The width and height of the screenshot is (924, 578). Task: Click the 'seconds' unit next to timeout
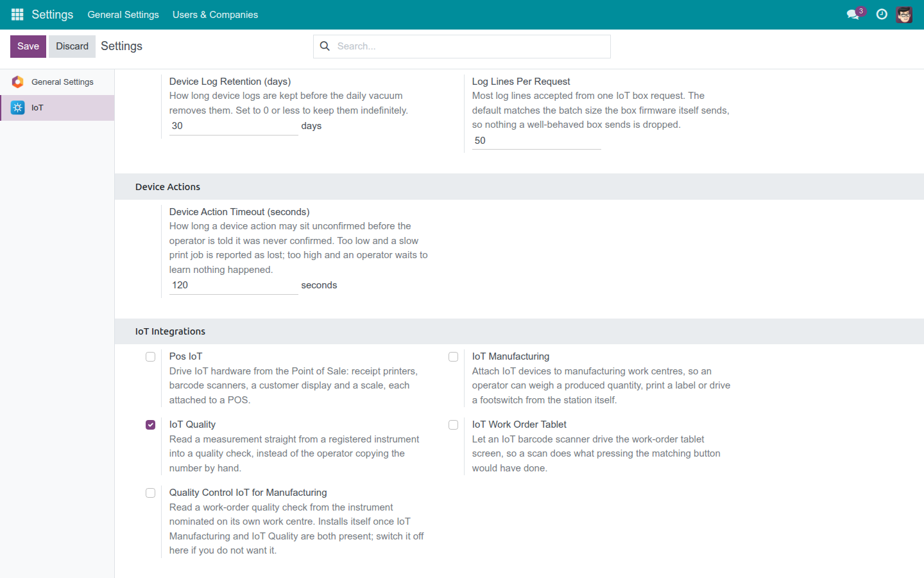(319, 285)
